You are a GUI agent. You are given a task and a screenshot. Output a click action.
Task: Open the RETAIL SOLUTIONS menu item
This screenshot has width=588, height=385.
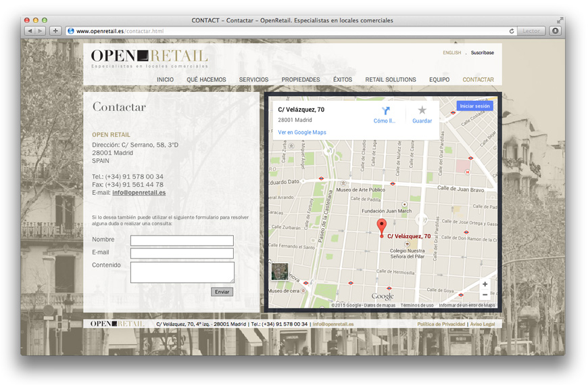point(391,80)
